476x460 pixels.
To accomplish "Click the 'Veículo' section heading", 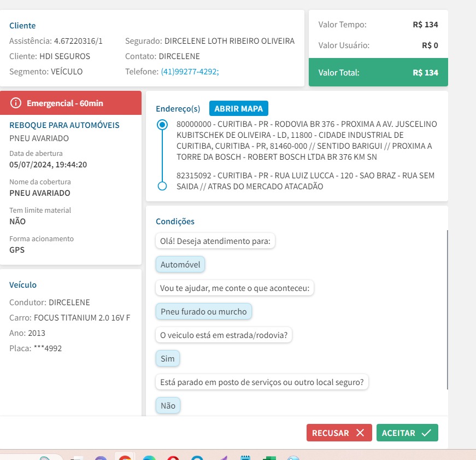I will pos(23,285).
